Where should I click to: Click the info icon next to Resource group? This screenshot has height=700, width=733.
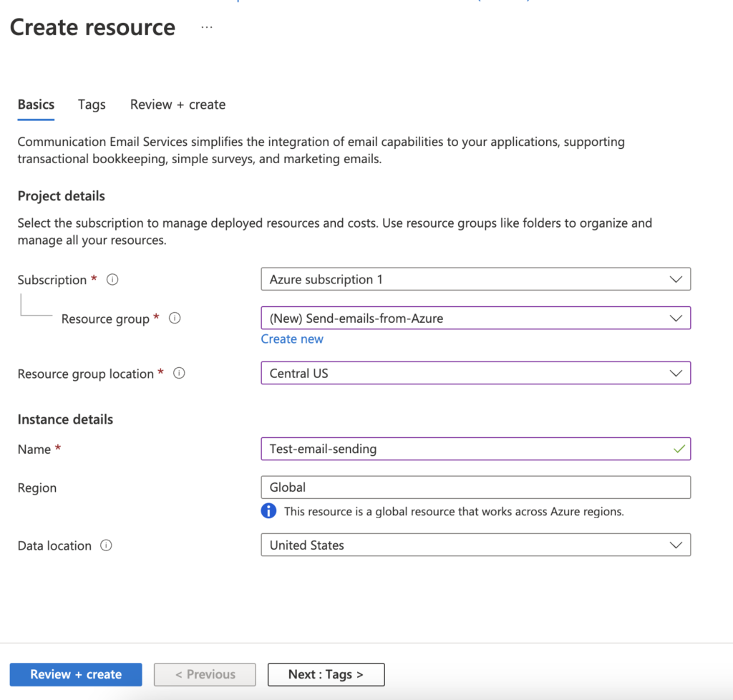coord(174,319)
